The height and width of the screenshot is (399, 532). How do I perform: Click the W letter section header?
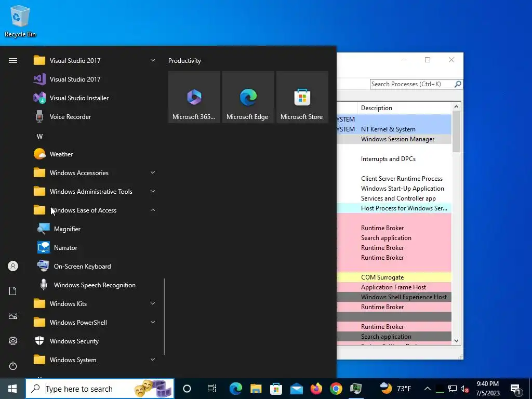[x=39, y=137]
